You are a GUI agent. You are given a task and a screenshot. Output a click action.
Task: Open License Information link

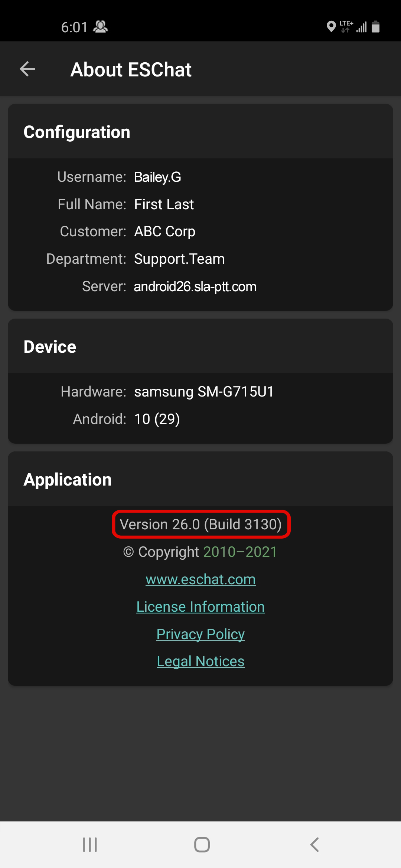point(200,607)
